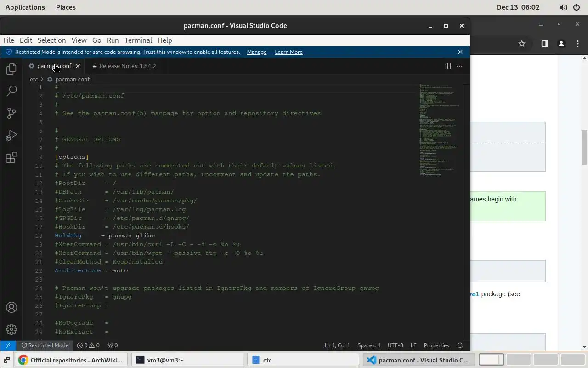Open editor More Actions ellipsis menu
The width and height of the screenshot is (588, 368).
pos(459,66)
